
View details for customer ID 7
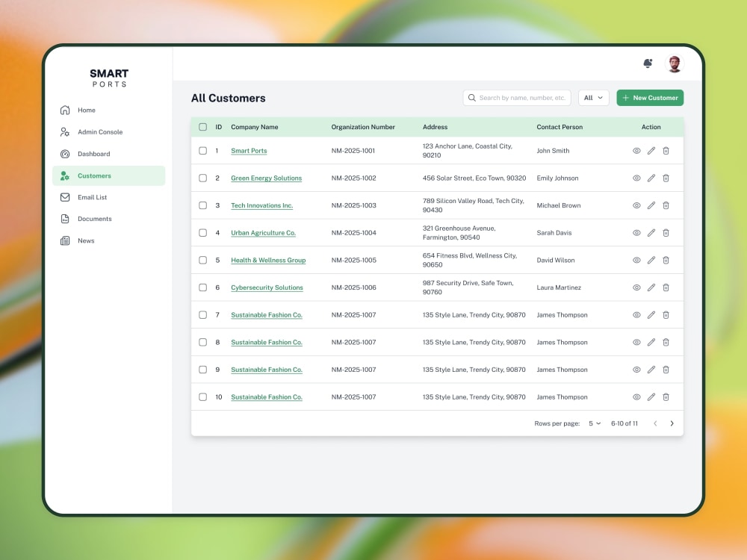(636, 315)
